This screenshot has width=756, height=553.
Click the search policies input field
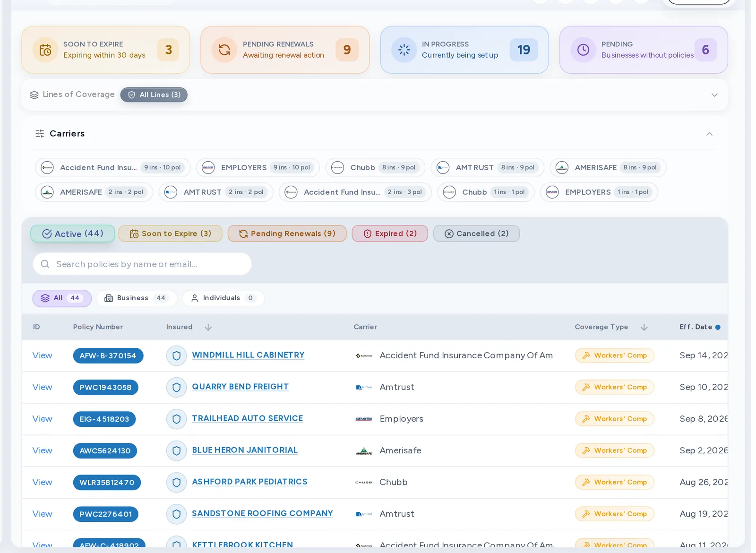point(142,264)
